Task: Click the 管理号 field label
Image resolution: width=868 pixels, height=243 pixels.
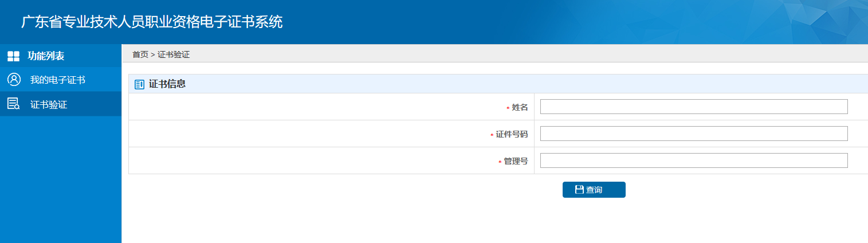Action: click(x=516, y=161)
